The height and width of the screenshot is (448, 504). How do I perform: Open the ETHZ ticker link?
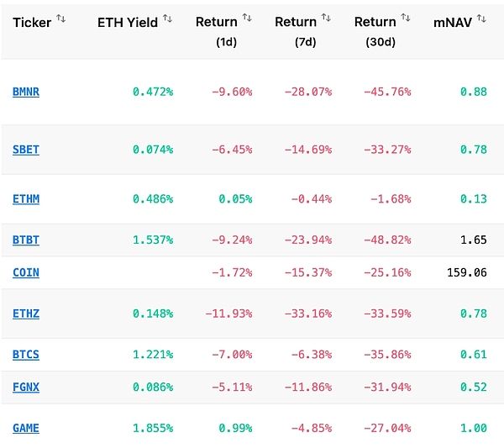pos(26,314)
